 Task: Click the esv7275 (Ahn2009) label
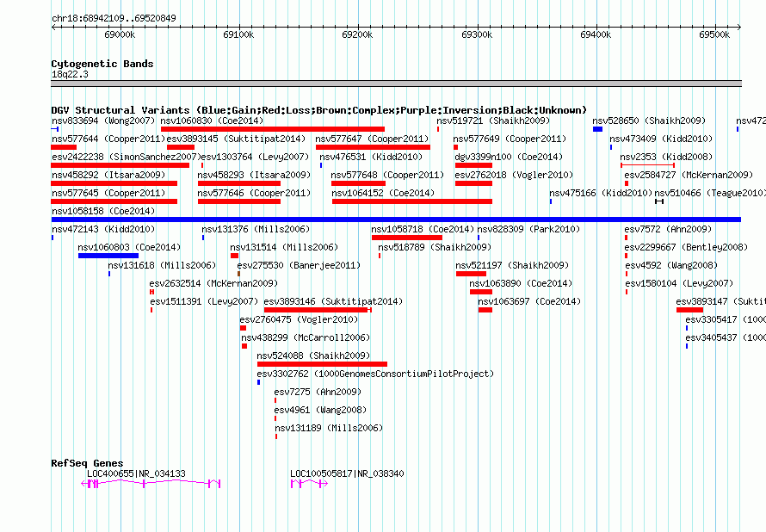pyautogui.click(x=318, y=392)
